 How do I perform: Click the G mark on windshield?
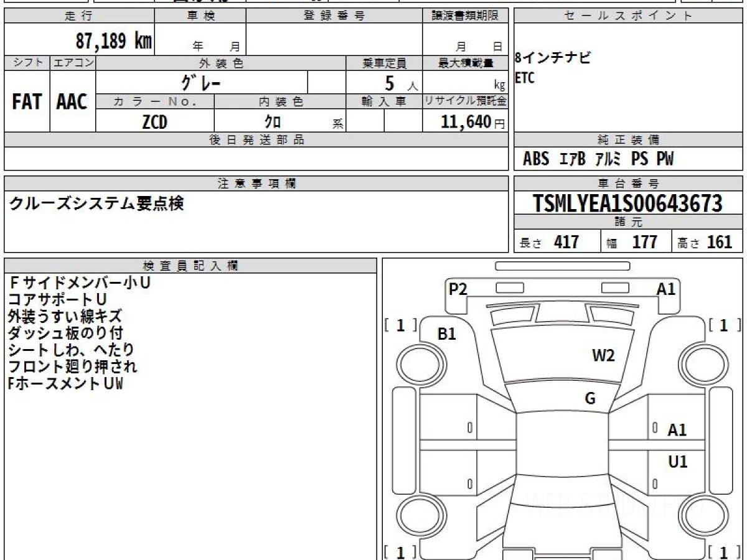tap(590, 398)
